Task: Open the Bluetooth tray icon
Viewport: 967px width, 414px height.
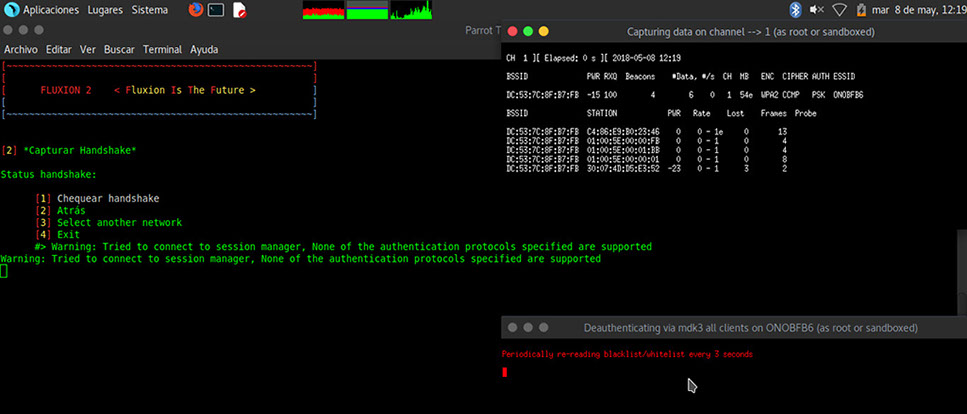Action: (796, 10)
